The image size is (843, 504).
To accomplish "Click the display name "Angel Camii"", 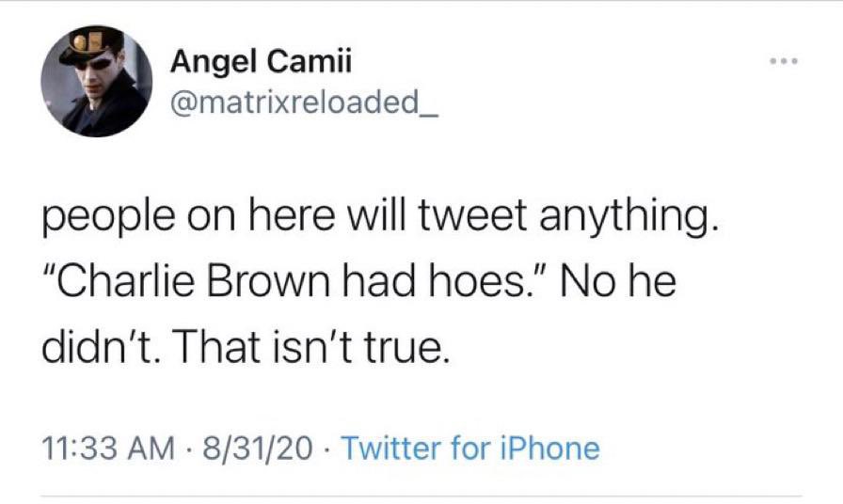I will point(262,64).
